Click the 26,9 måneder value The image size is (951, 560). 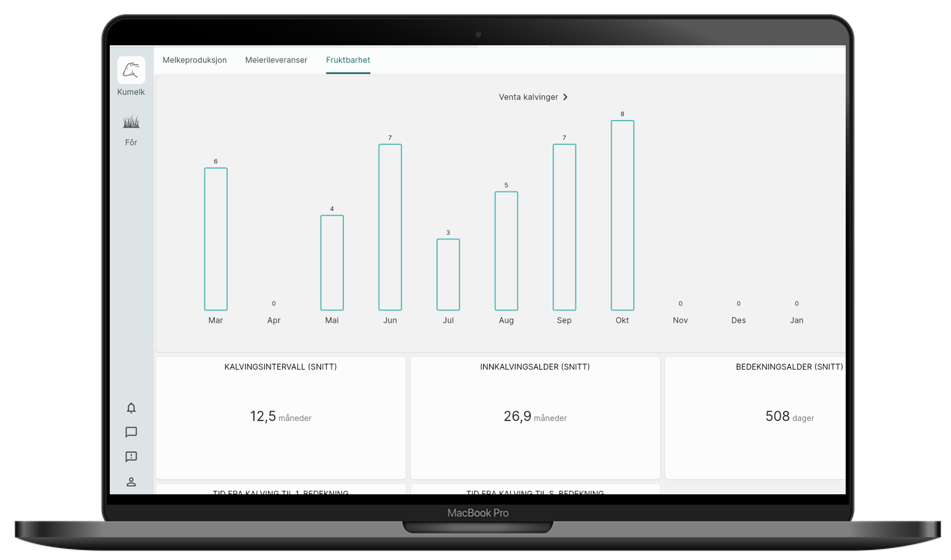click(x=535, y=417)
